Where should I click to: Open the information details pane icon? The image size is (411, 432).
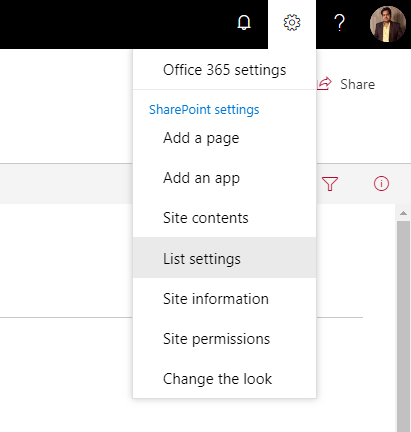381,184
